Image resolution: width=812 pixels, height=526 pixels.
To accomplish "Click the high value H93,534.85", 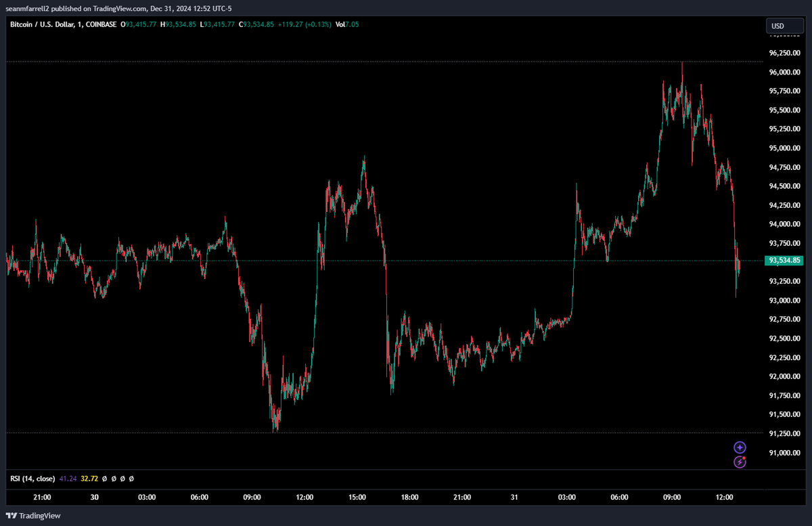I will 179,24.
